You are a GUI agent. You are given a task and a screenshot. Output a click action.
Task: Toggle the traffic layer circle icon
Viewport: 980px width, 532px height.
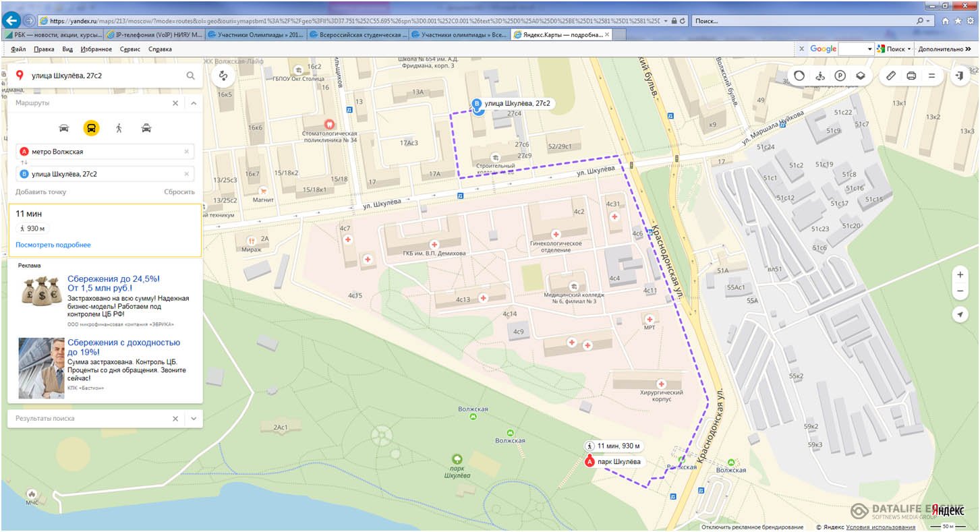point(799,76)
